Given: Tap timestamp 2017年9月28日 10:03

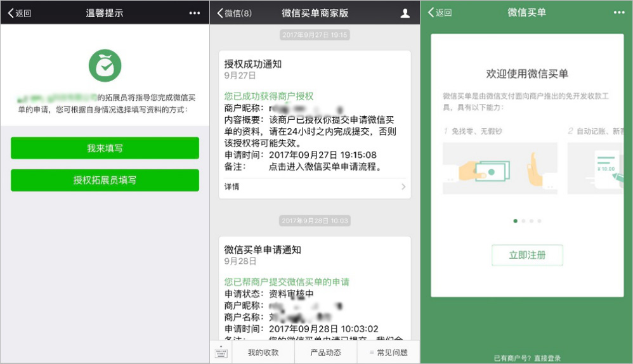Looking at the screenshot, I should pos(315,221).
